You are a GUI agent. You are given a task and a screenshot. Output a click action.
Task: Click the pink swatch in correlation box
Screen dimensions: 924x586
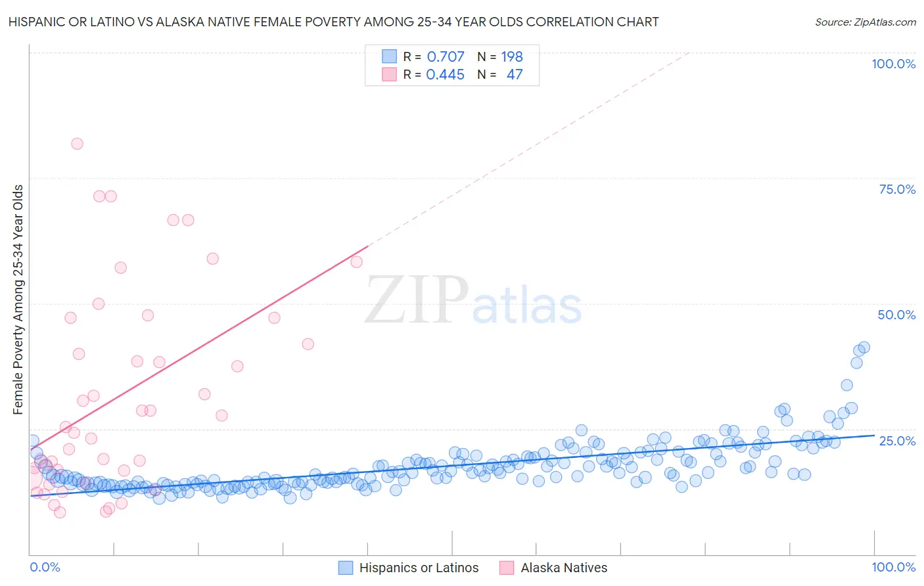click(390, 74)
